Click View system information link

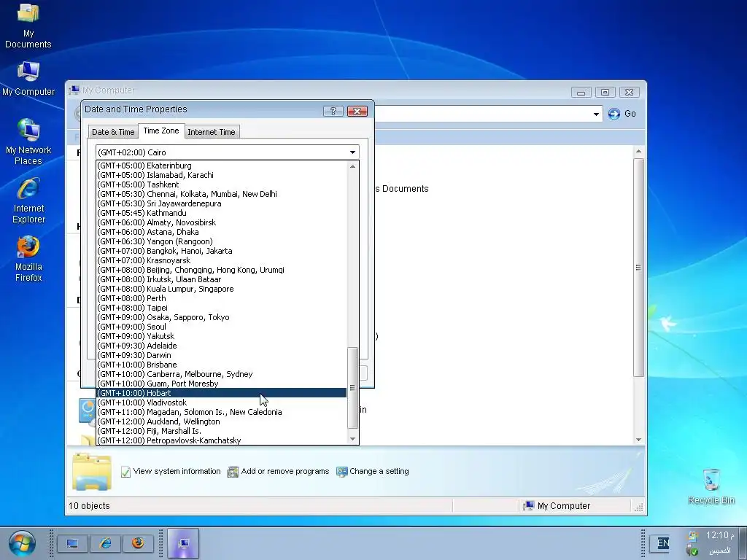click(171, 472)
